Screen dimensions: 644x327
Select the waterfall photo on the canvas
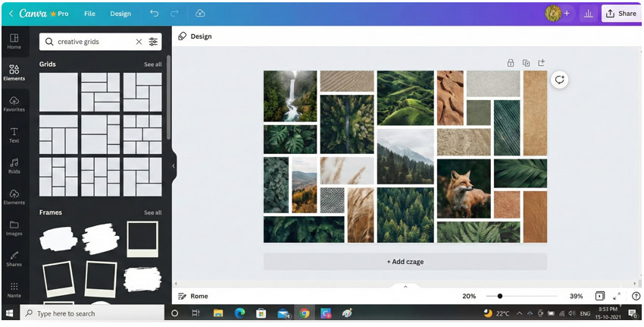(x=290, y=96)
